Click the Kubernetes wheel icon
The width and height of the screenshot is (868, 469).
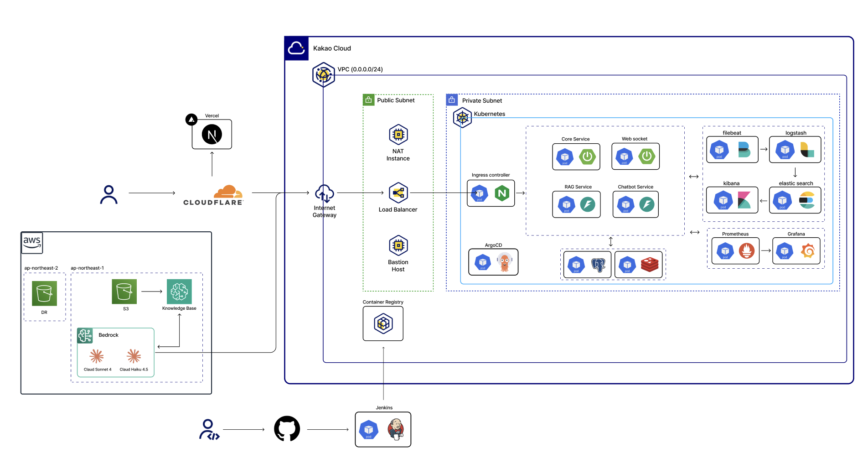(462, 118)
